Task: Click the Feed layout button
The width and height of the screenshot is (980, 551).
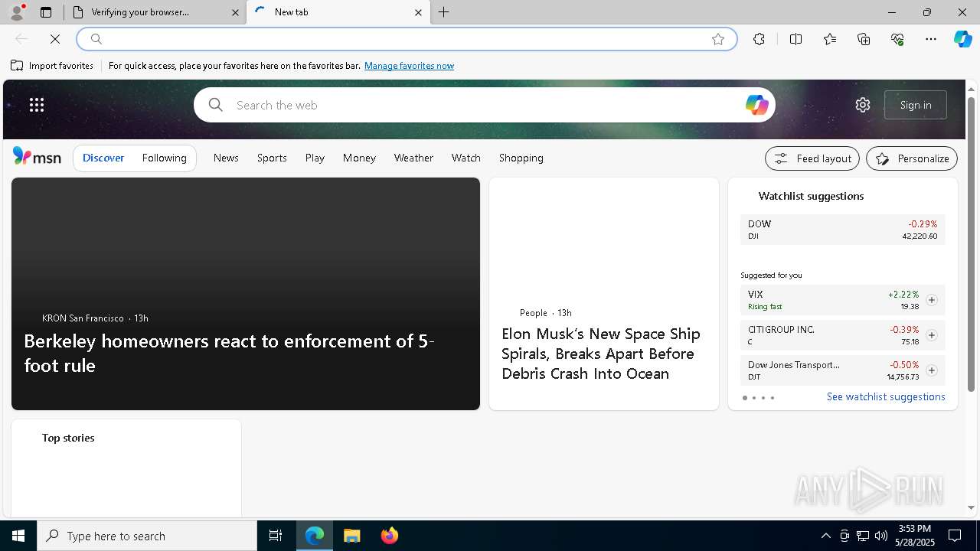Action: tap(812, 158)
